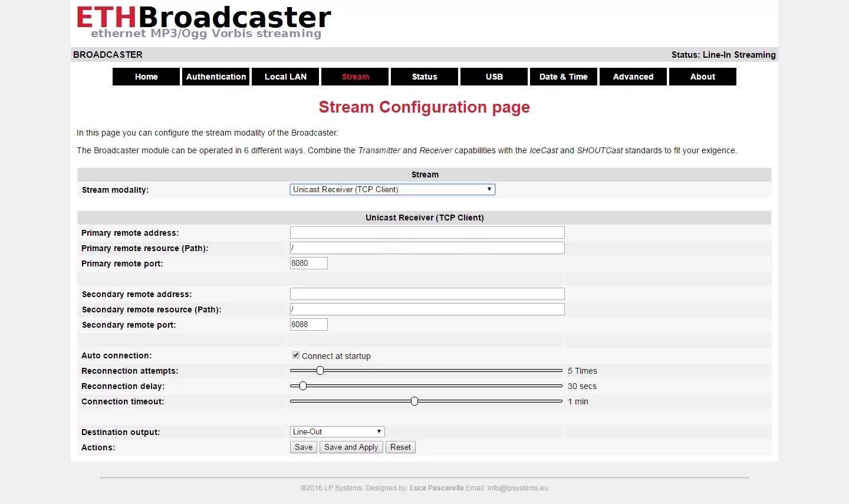Open Date & Time settings

coord(564,77)
